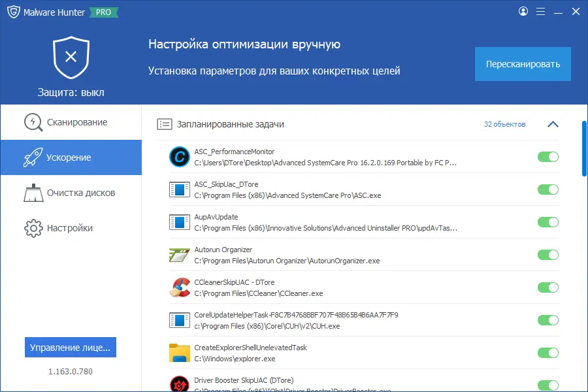Click the AutorunOrganizer.exe path text

(x=287, y=261)
